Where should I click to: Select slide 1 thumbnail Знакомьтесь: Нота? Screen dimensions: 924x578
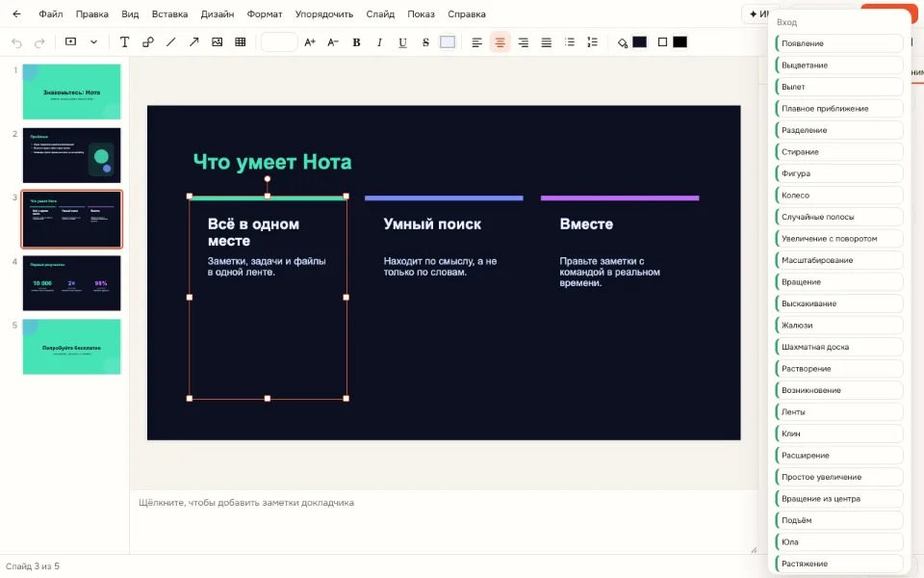tap(72, 92)
